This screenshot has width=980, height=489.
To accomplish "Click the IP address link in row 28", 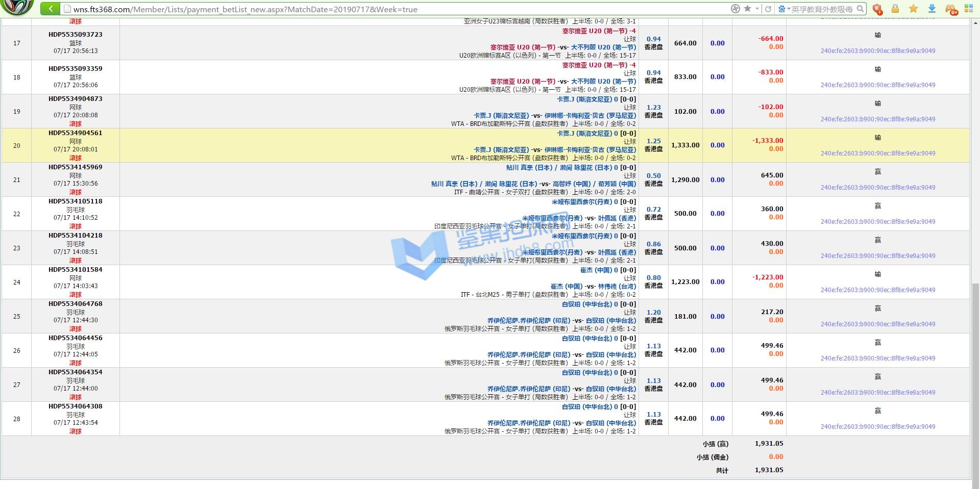I will coord(877,427).
